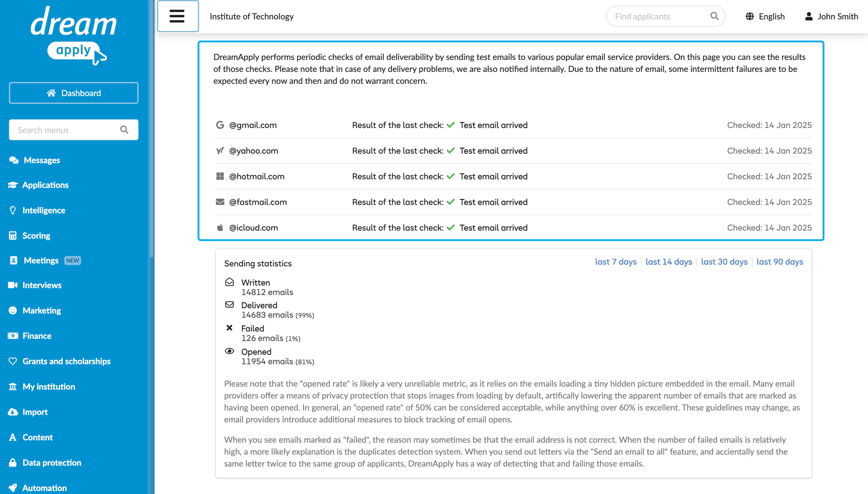Viewport: 868px width, 494px height.
Task: Click the Windows icon beside @hotmail.com
Action: [x=220, y=176]
